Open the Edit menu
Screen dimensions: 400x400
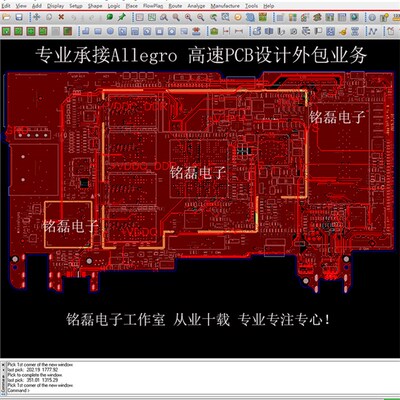point(6,6)
